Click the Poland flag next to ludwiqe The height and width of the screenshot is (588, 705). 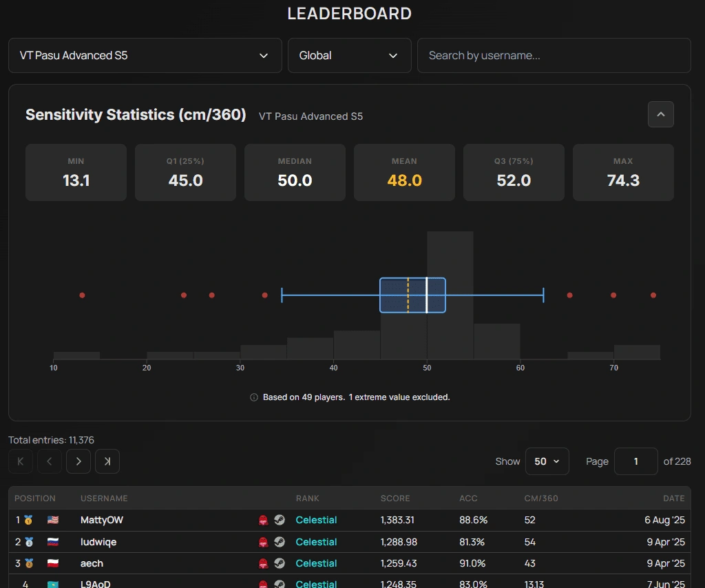[51, 542]
